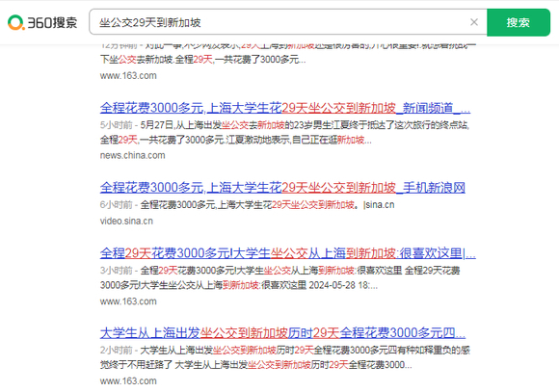559x392 pixels.
Task: Open the result ending with 手机新浪网
Action: [282, 188]
